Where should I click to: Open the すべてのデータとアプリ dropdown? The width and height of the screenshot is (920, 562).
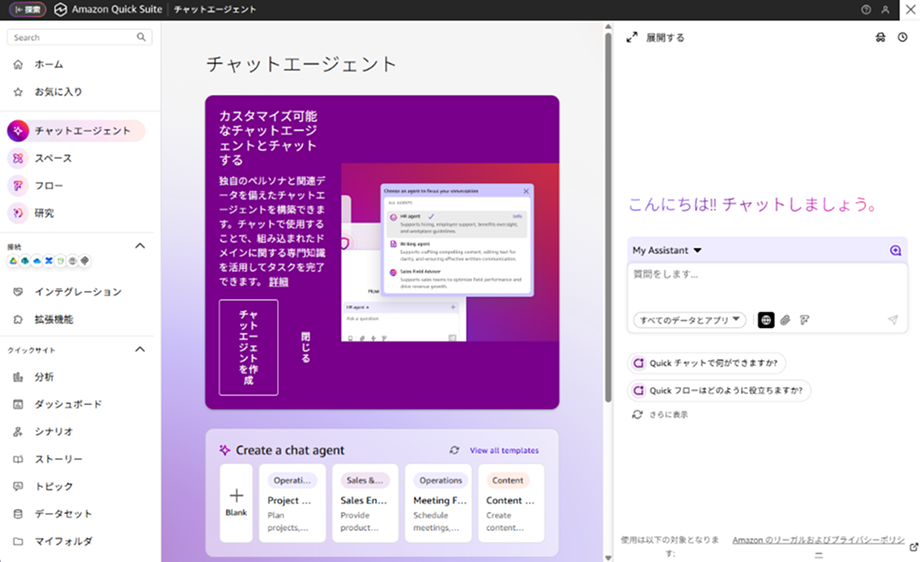point(689,320)
